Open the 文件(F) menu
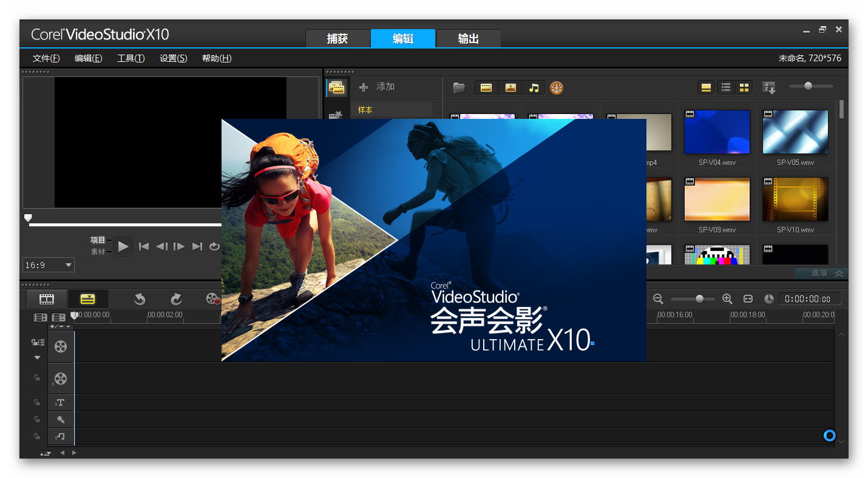 pos(46,58)
